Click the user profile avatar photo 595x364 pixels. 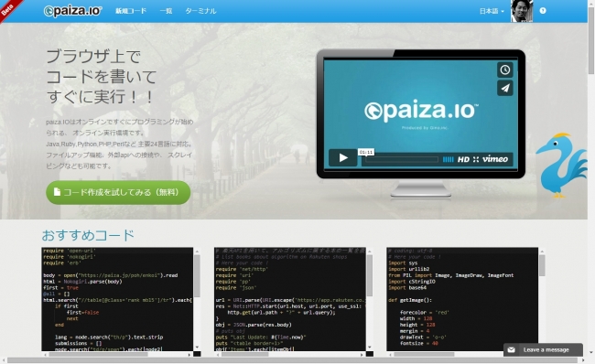point(522,11)
